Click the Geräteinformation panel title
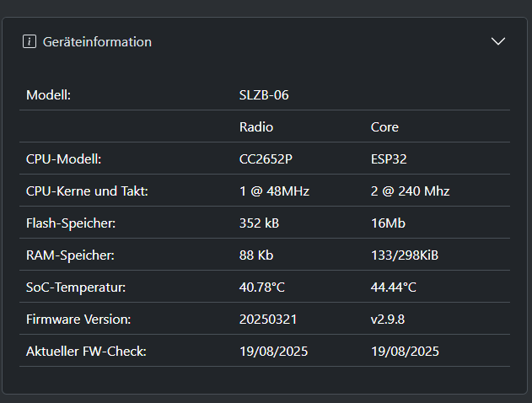Image resolution: width=532 pixels, height=403 pixels. pos(97,42)
